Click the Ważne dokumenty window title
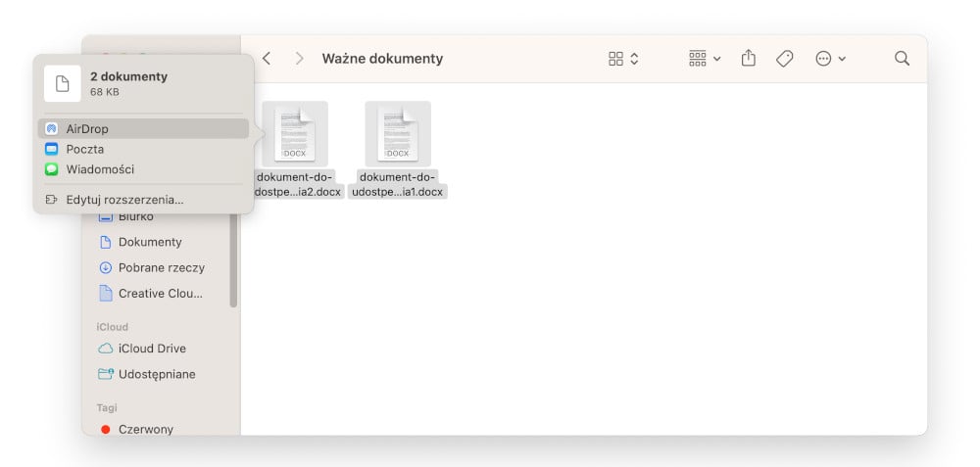This screenshot has height=467, width=980. (382, 59)
